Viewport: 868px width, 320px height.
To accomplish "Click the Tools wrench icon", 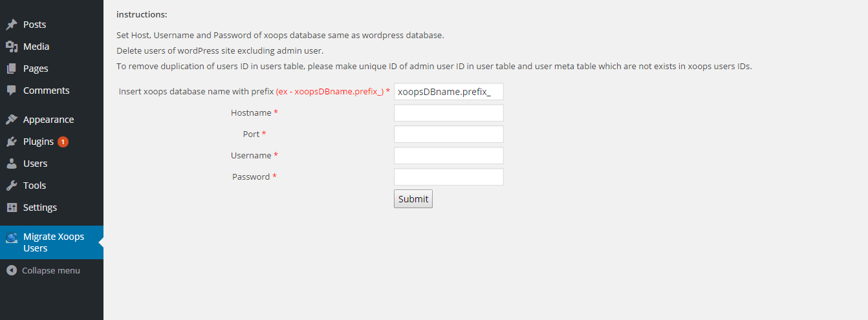I will (x=12, y=186).
